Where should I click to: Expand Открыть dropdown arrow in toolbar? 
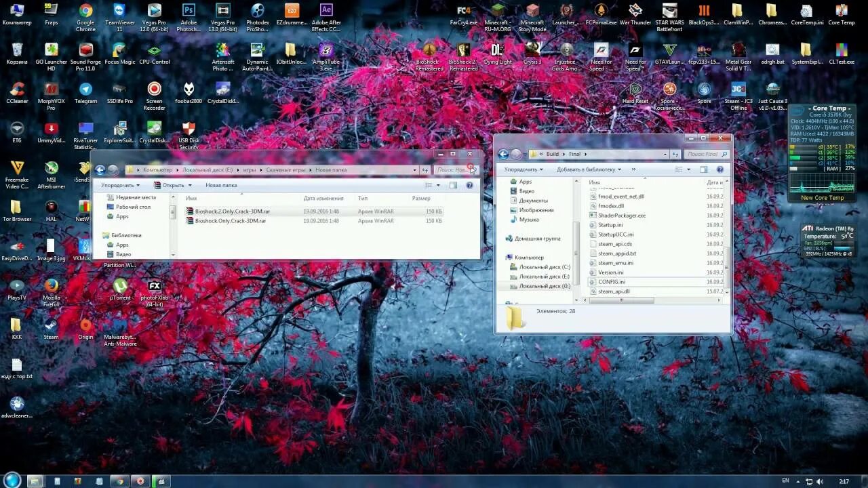[x=190, y=185]
